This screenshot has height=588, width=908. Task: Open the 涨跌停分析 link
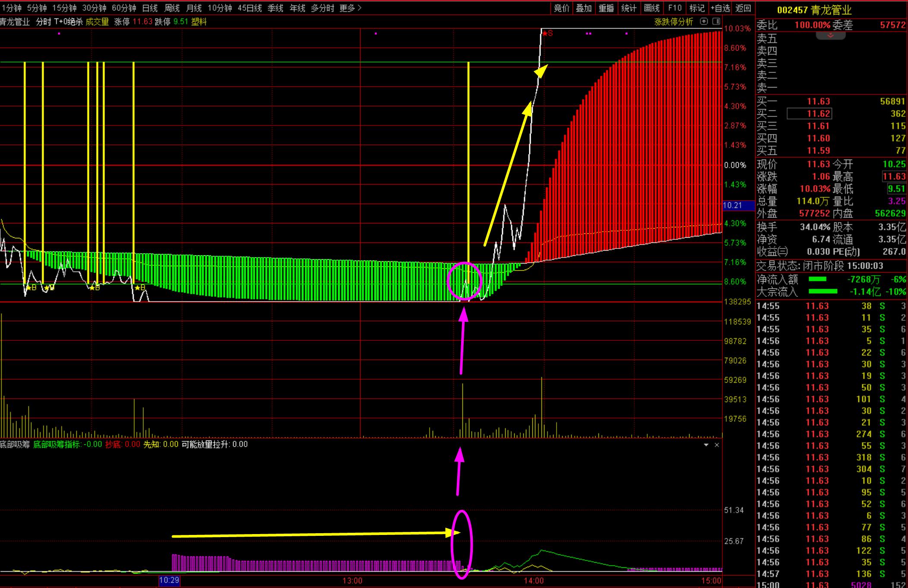pos(674,22)
